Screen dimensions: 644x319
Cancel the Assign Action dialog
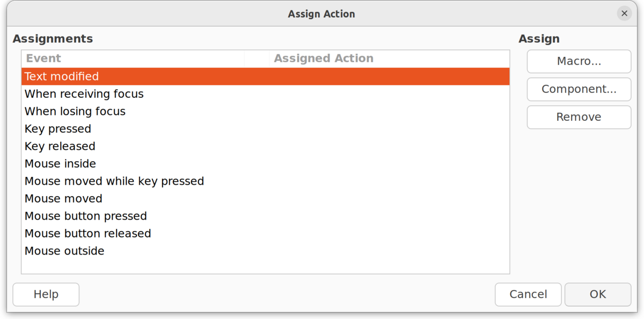528,294
